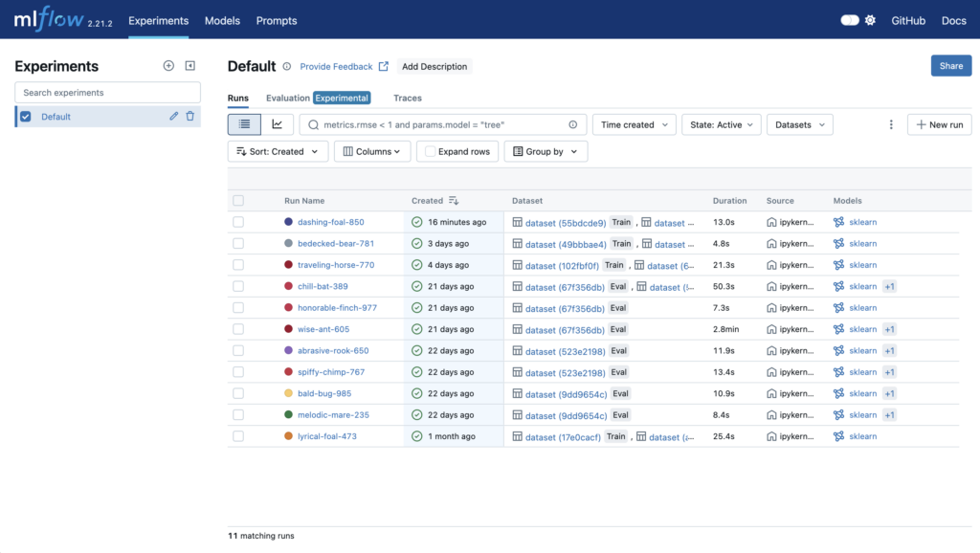Click the Share button
980x553 pixels.
950,66
